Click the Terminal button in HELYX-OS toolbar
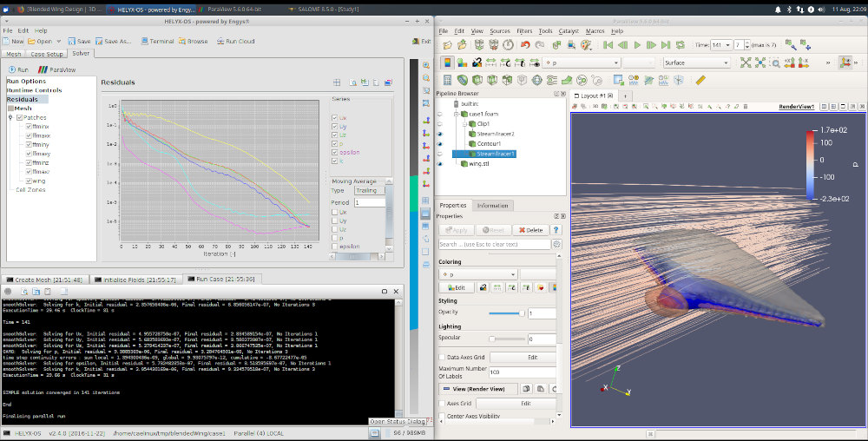 (157, 41)
